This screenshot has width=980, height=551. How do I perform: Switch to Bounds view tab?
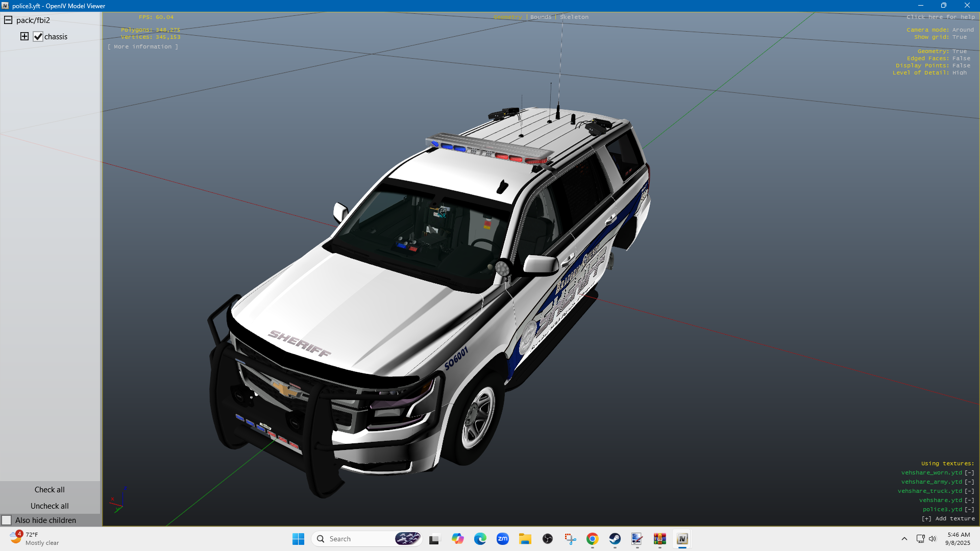pyautogui.click(x=541, y=17)
